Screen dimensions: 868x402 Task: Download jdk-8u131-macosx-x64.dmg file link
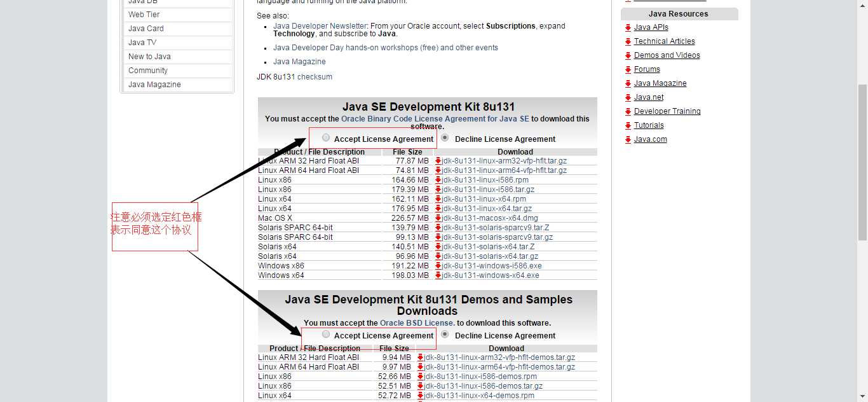point(490,218)
